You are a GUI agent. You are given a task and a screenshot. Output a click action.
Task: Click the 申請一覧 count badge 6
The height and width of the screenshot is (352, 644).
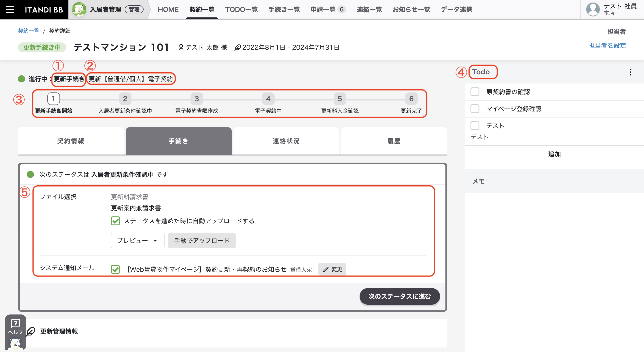tap(341, 9)
